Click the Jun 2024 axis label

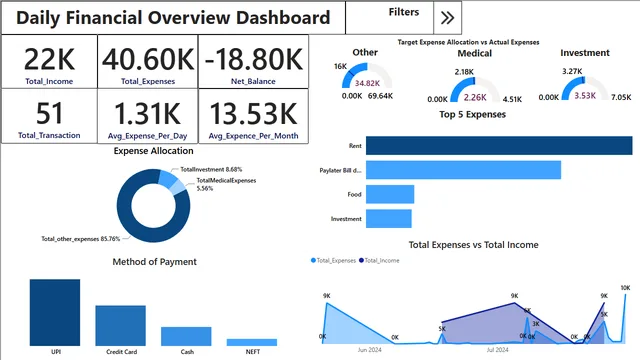point(369,350)
